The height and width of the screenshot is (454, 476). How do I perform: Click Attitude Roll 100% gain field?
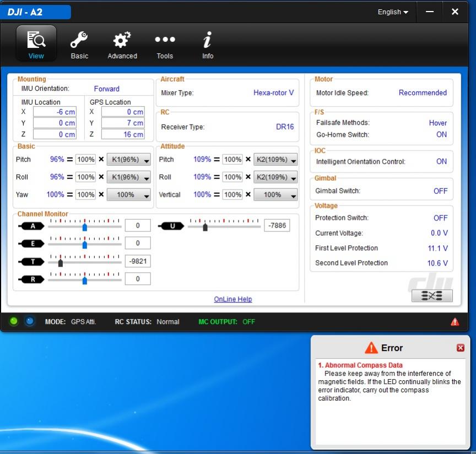tap(232, 177)
